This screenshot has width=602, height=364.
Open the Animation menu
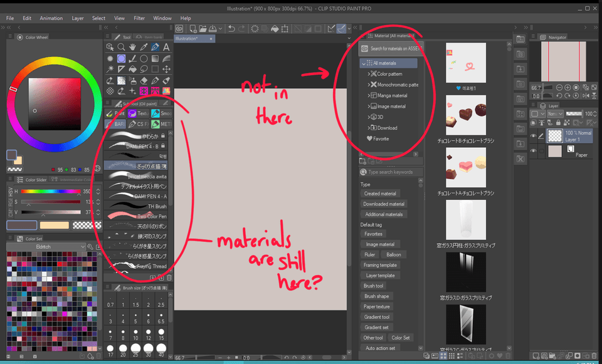click(x=51, y=18)
